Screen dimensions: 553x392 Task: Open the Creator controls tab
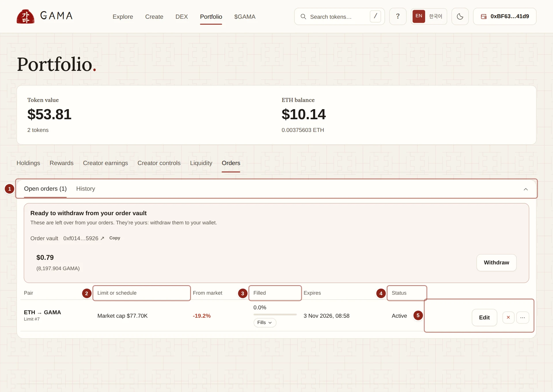(x=159, y=163)
